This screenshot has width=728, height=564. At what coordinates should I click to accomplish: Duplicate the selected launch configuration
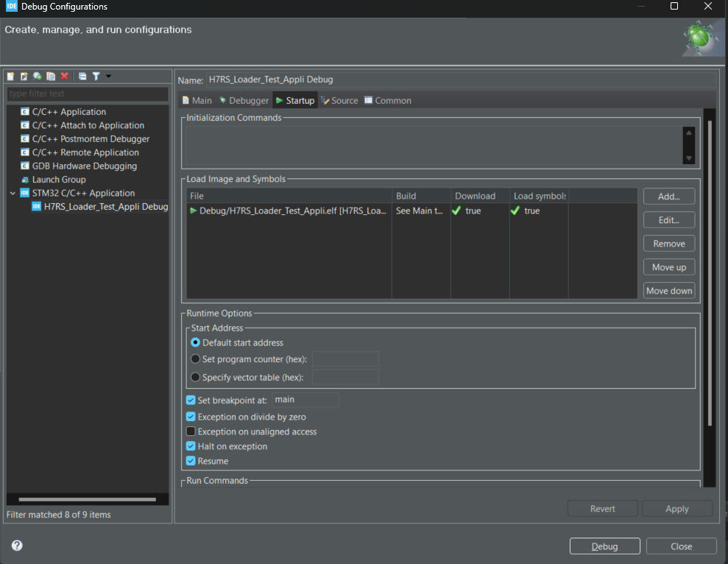coord(51,77)
